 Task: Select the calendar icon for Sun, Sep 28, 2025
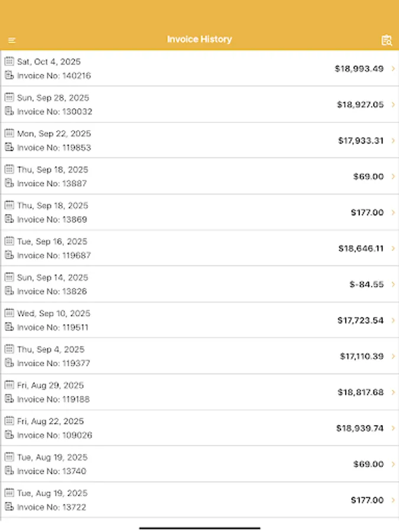[9, 98]
